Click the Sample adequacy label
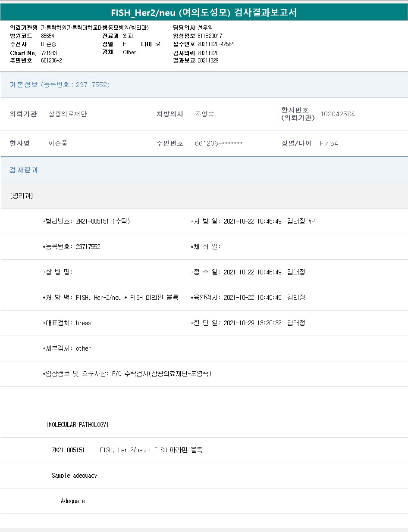Viewport: 408px width, 532px height. (x=74, y=476)
